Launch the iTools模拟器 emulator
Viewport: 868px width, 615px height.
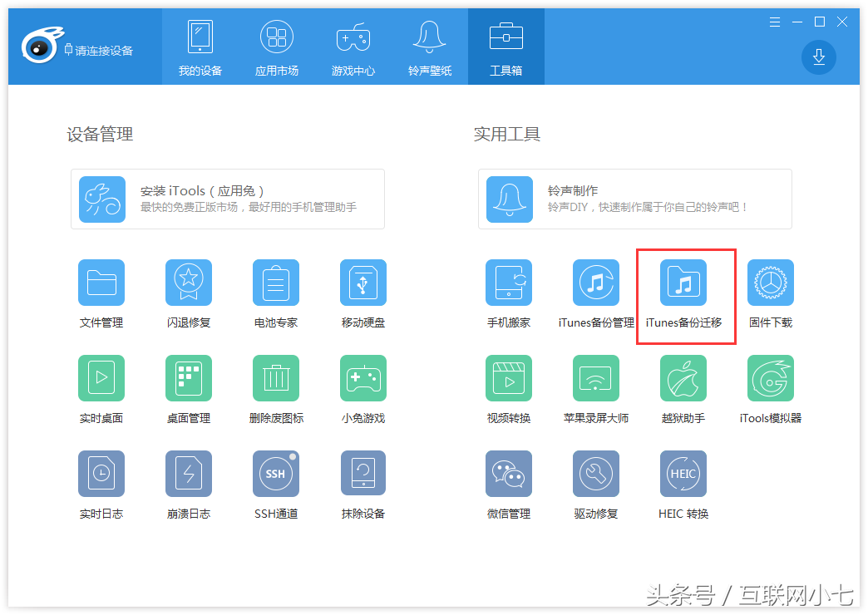771,379
